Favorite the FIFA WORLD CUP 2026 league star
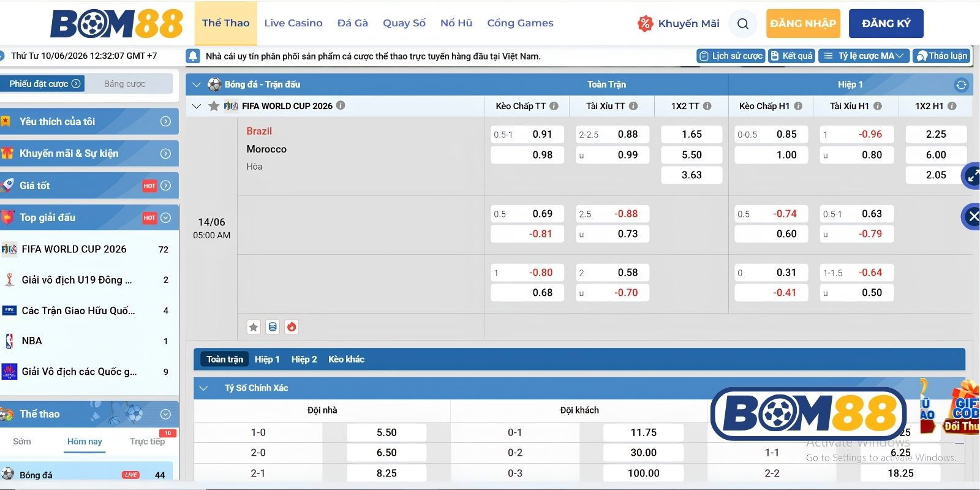This screenshot has width=980, height=490. pos(214,106)
